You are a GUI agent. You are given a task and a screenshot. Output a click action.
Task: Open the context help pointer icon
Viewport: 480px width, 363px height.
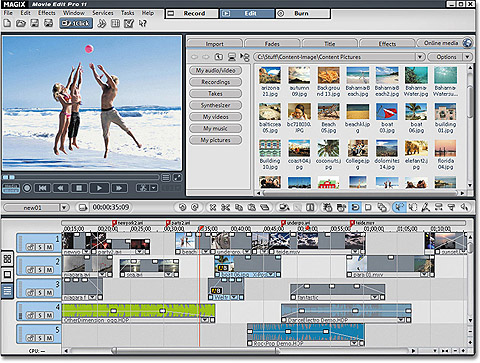tap(143, 23)
